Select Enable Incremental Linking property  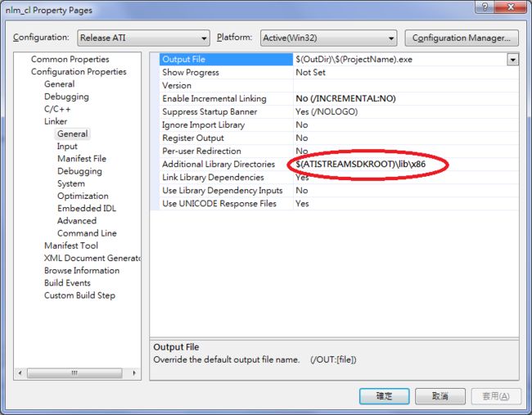[x=226, y=99]
